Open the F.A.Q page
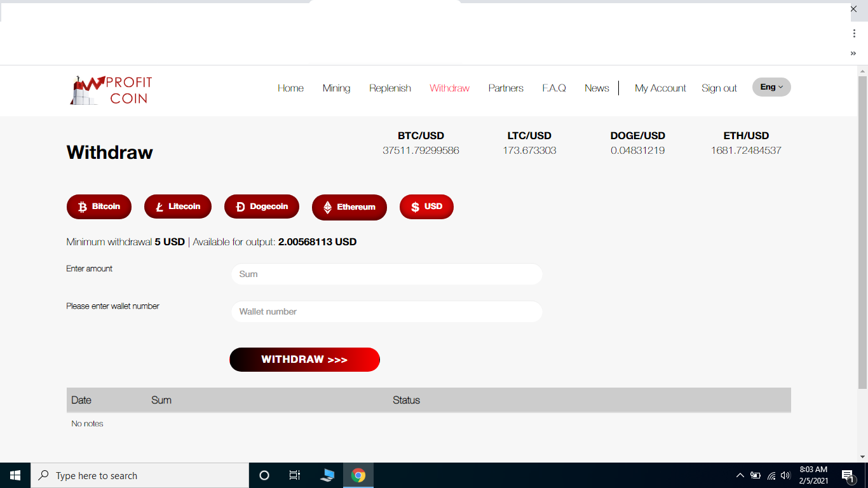Screen dimensions: 868x488 coord(554,88)
